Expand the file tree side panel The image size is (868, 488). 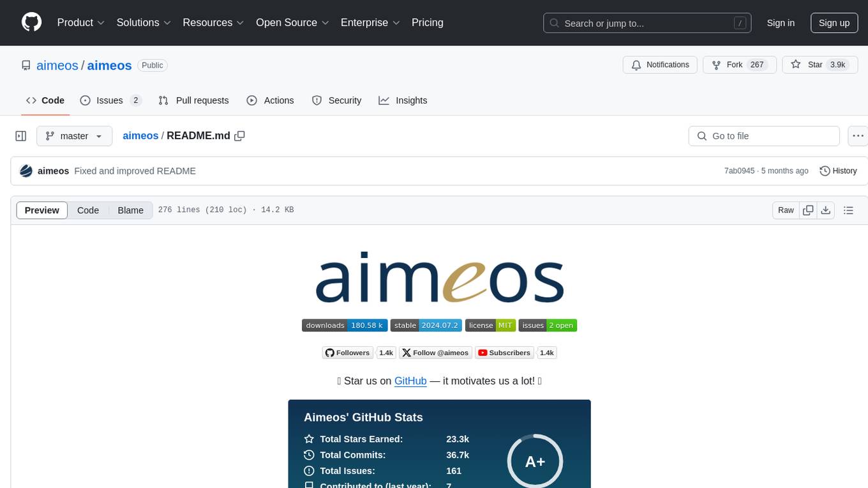(20, 136)
